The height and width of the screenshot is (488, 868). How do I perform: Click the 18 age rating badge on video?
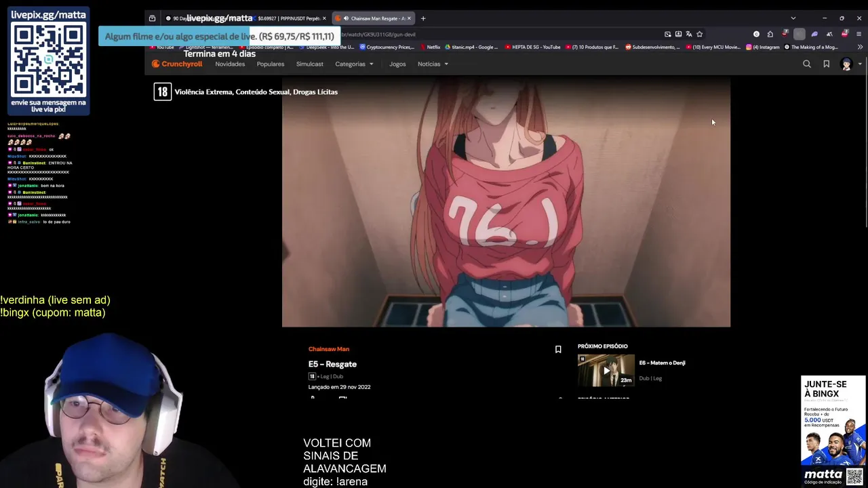click(162, 91)
